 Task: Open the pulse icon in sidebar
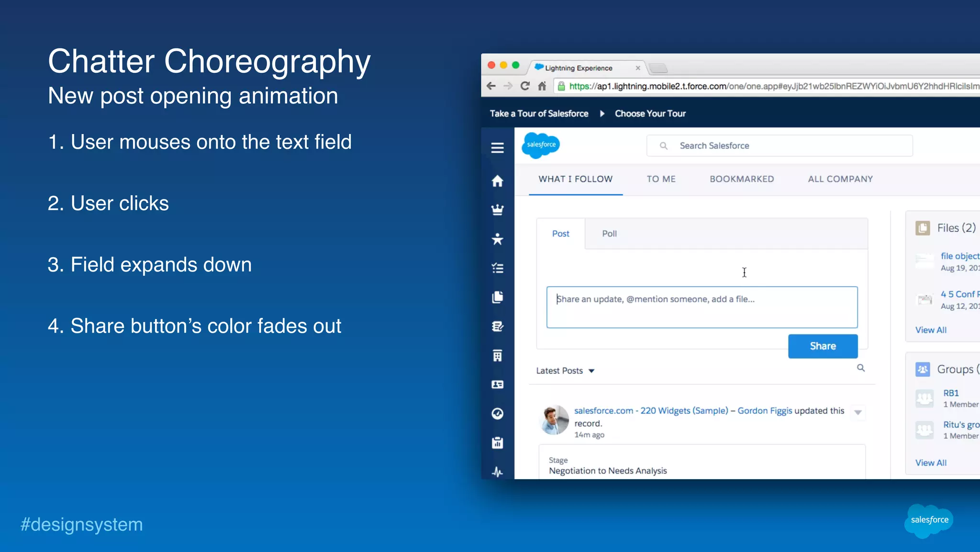497,472
